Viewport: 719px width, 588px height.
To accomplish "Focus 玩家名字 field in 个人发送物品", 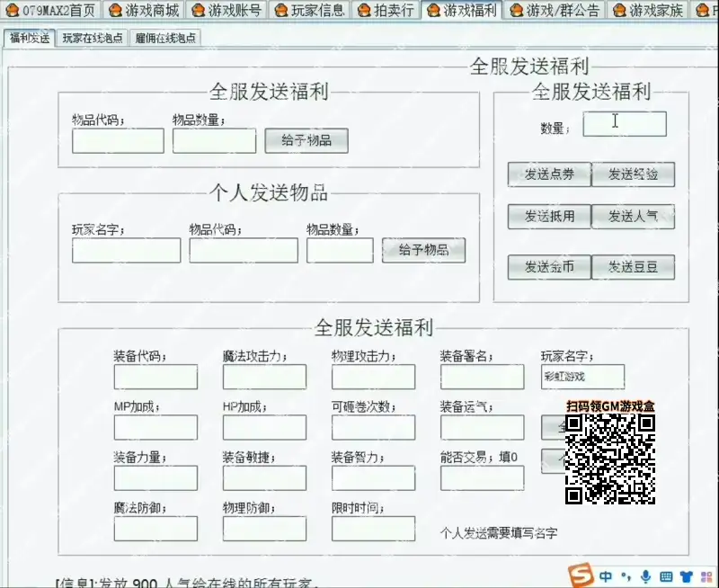I will [x=126, y=251].
